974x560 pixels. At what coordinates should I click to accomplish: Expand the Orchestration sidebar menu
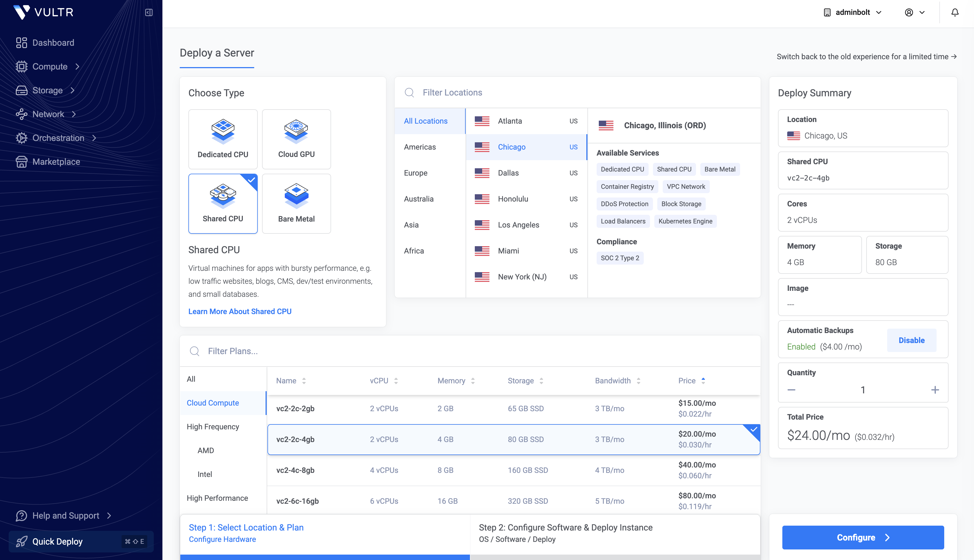[x=56, y=138]
